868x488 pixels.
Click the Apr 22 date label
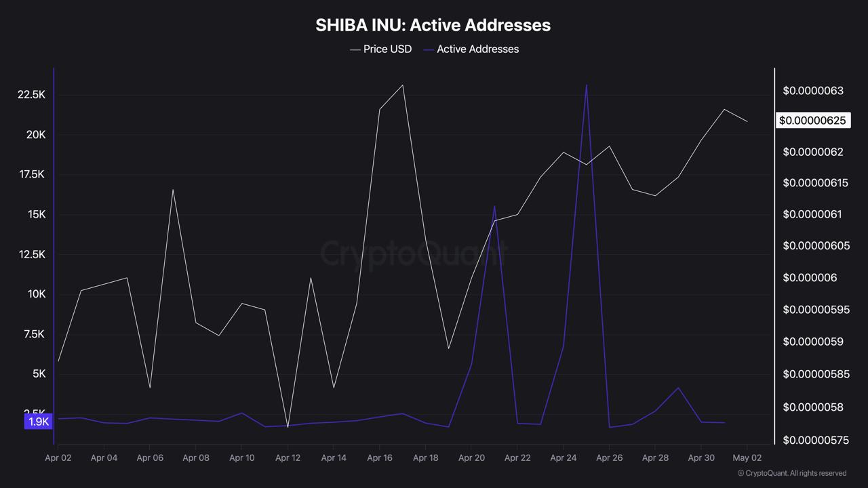[x=517, y=458]
